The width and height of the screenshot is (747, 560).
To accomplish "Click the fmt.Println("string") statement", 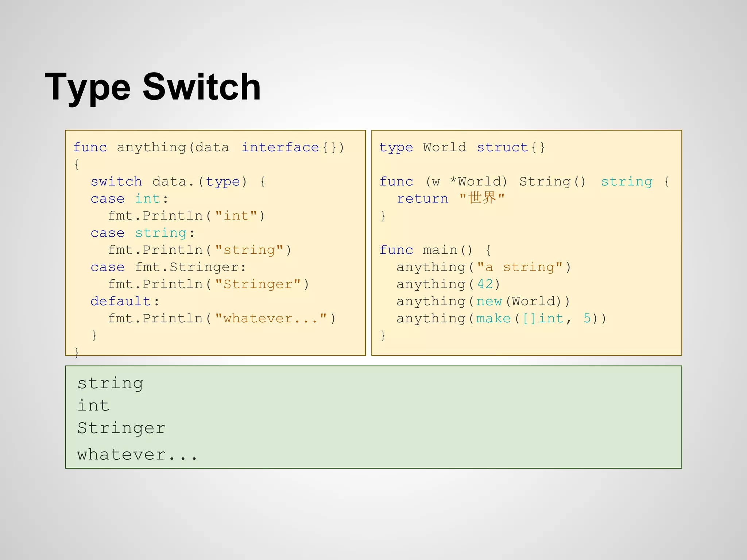I will click(200, 250).
